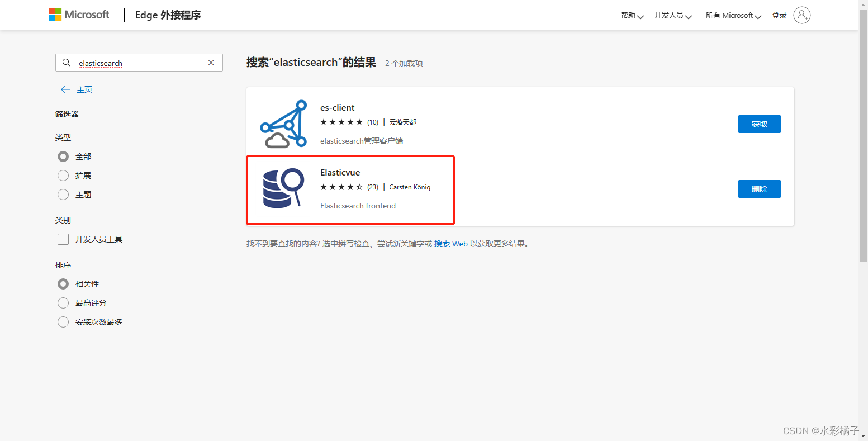
Task: Click the elasticsearch search input field
Action: click(x=139, y=63)
